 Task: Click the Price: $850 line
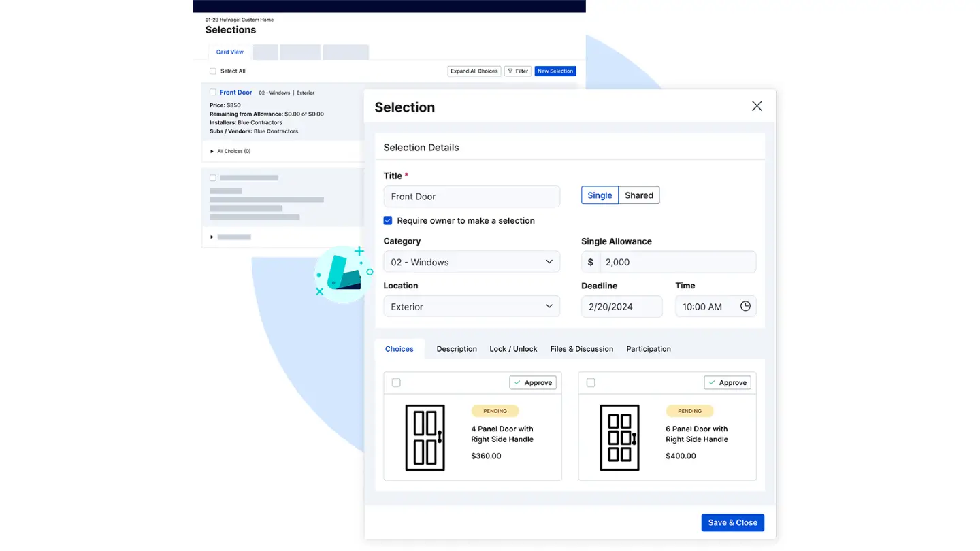225,105
